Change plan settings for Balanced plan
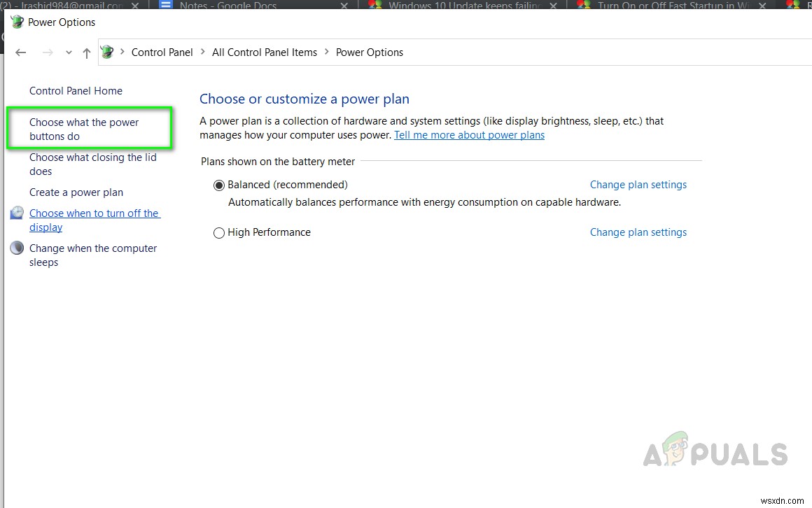The width and height of the screenshot is (812, 508). point(638,185)
